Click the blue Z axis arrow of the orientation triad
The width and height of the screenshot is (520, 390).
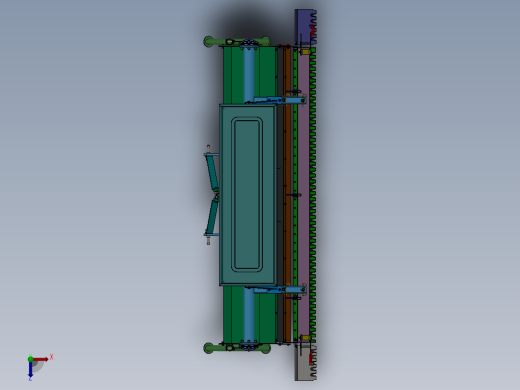[x=30, y=370]
